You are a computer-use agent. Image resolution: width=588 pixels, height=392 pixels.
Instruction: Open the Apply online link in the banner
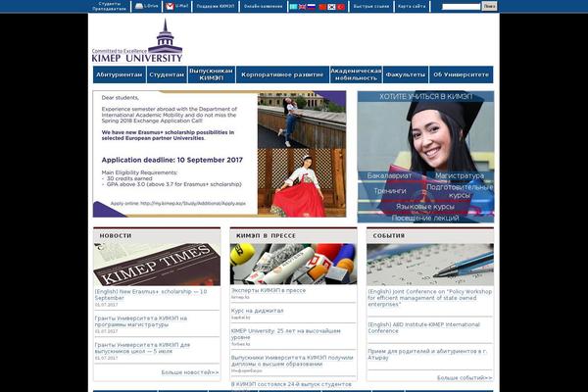point(177,203)
